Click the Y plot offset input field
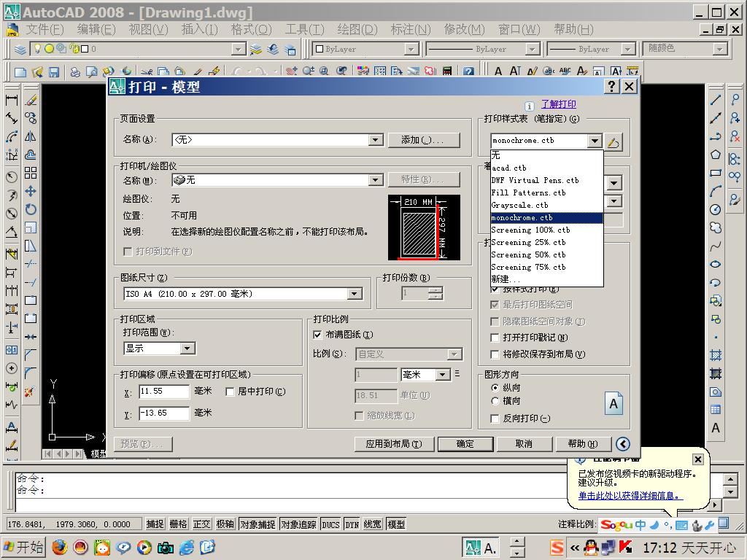 click(164, 413)
